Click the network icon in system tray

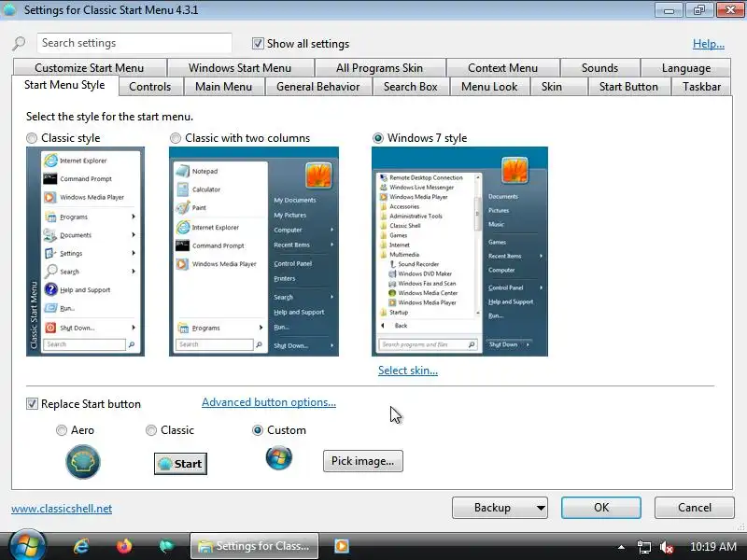(x=644, y=547)
